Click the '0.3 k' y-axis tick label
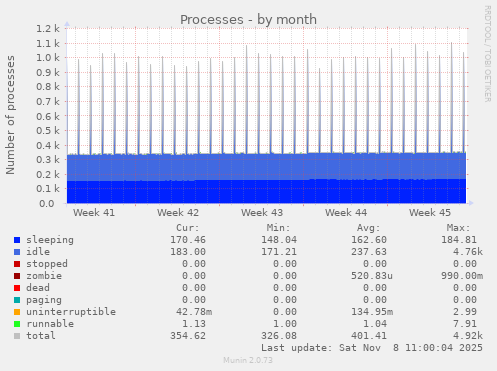 pos(48,160)
